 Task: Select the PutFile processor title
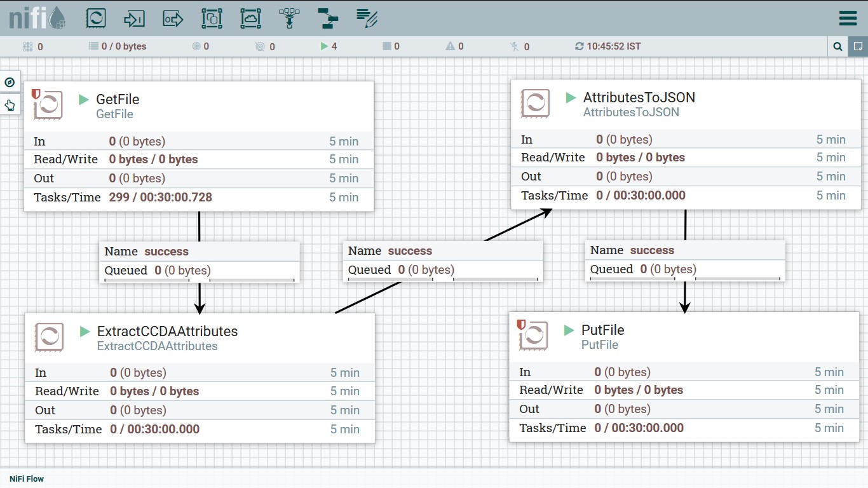point(603,330)
